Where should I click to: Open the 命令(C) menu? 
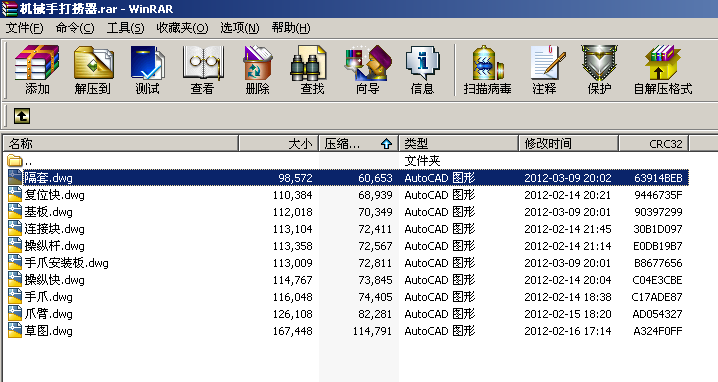(x=75, y=28)
